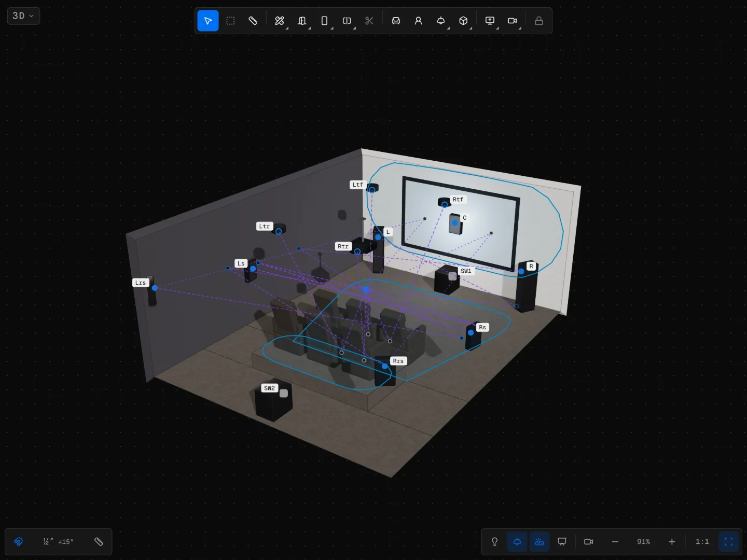This screenshot has width=747, height=560.
Task: Toggle the speaker aiming lines overlay
Action: tap(539, 542)
